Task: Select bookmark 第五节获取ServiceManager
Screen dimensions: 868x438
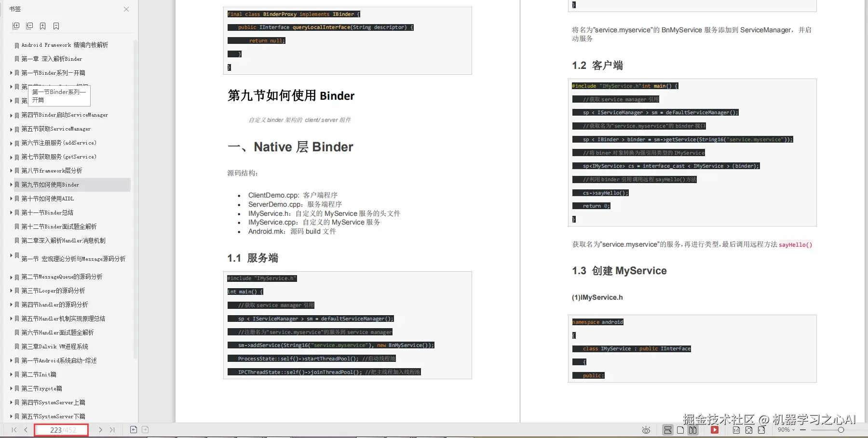Action: click(56, 129)
